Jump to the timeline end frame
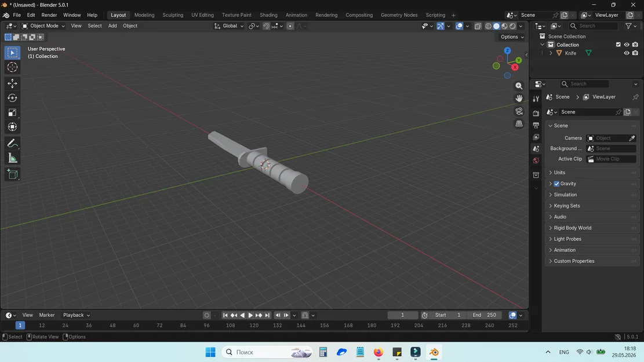Screen dimensions: 644x362 point(267,315)
